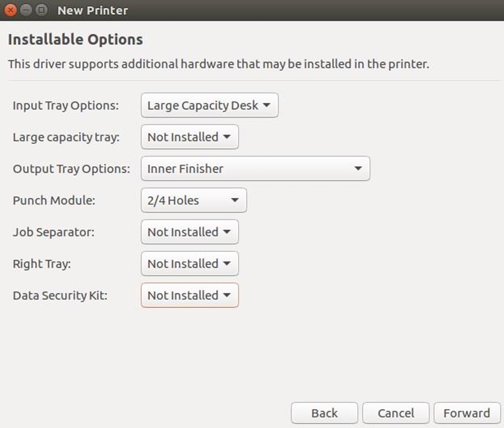Screen dimensions: 504x428
Task: Open the Output Tray Options dropdown
Action: point(255,168)
